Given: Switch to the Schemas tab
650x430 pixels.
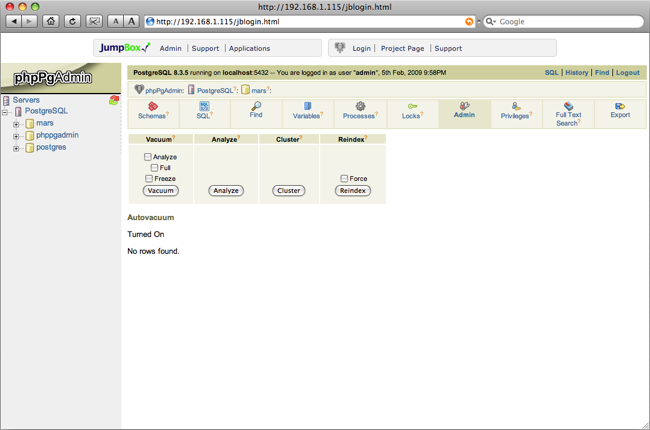Looking at the screenshot, I should 153,113.
